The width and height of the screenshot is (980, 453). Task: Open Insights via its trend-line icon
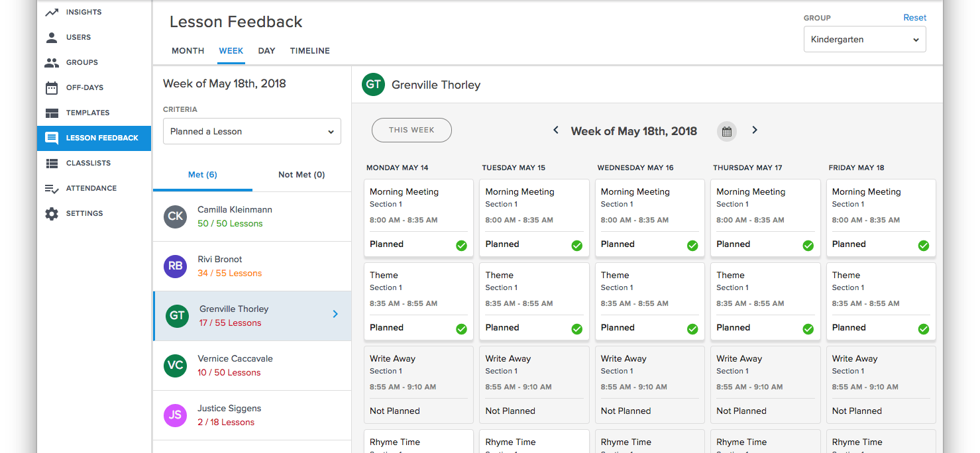click(x=52, y=12)
